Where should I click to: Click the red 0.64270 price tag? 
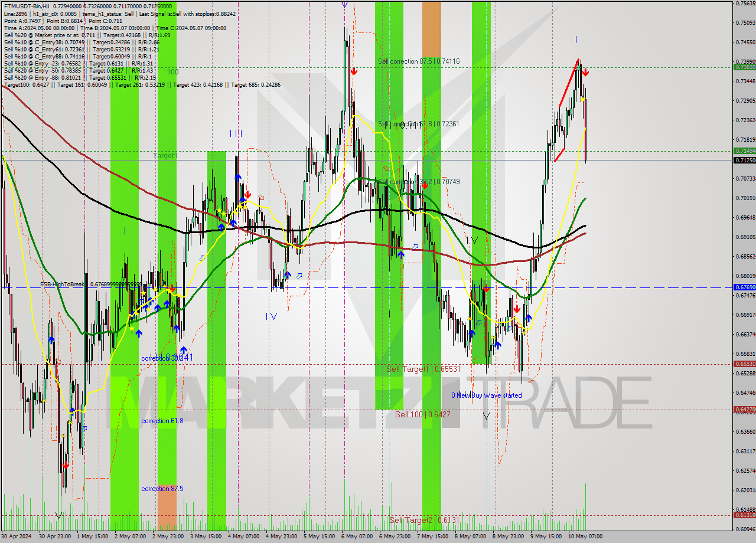click(x=744, y=409)
